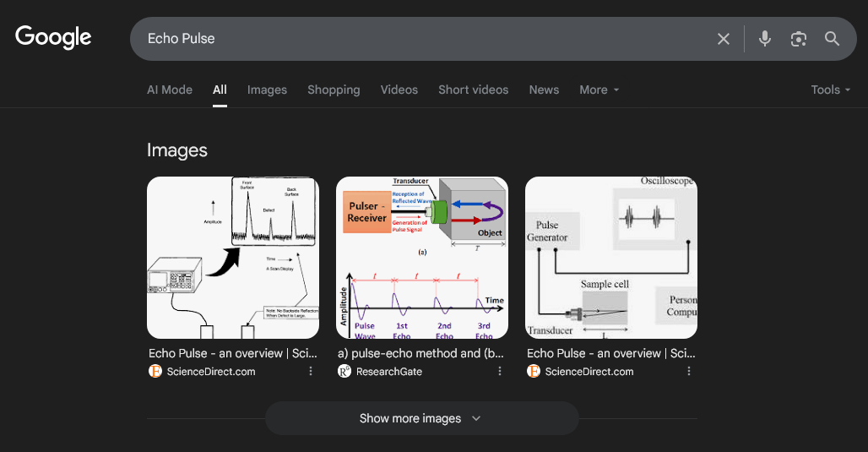868x452 pixels.
Task: Open three-dot menu under first ScienceDirect image
Action: point(311,371)
